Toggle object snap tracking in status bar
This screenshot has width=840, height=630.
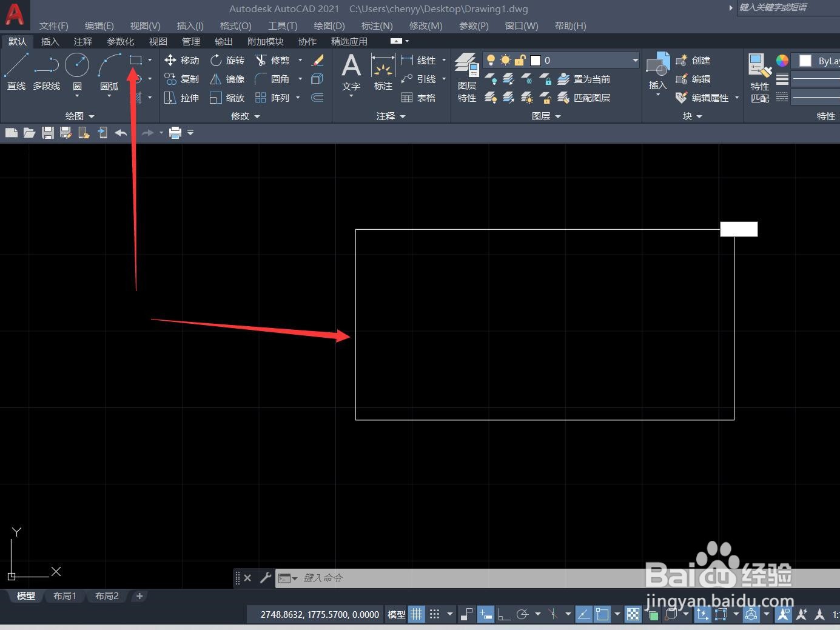pyautogui.click(x=583, y=614)
